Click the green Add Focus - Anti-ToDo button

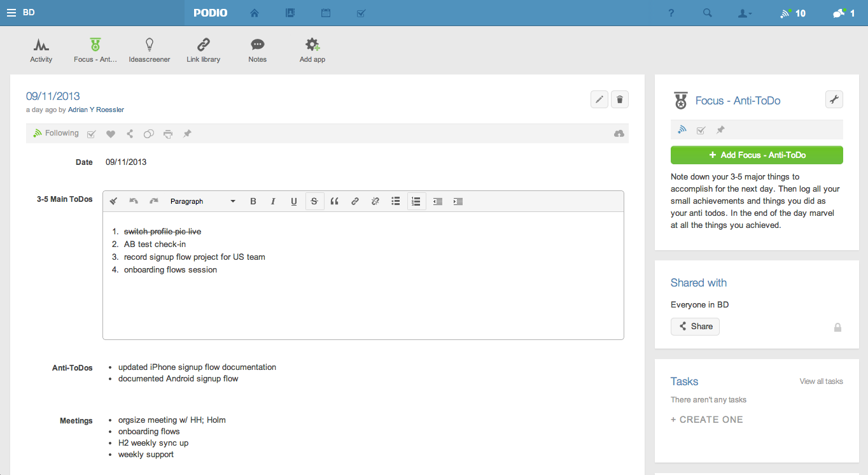757,155
